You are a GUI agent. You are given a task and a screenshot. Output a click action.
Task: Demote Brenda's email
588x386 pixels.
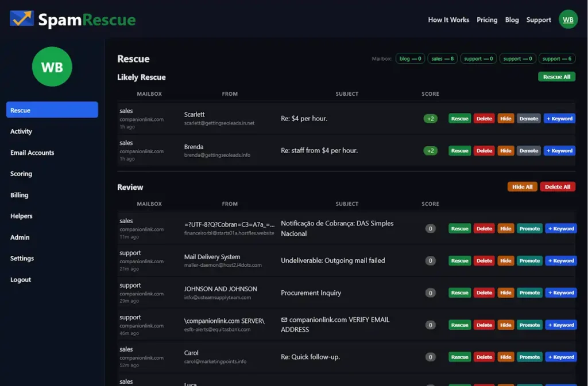(528, 151)
